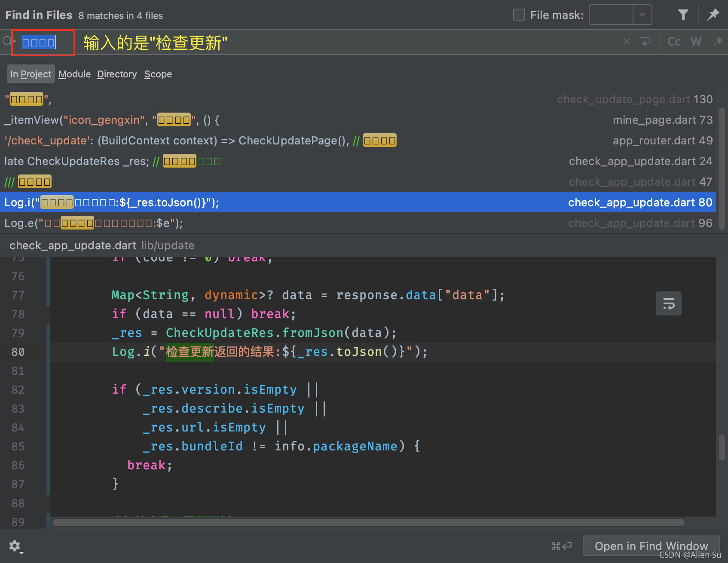Pin the Find in Files window
Viewport: 728px width, 563px height.
[713, 15]
